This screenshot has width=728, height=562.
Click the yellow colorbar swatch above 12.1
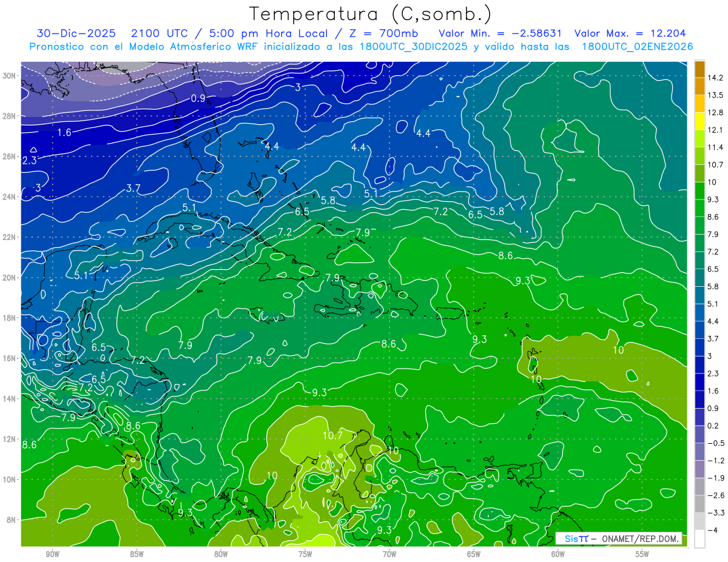coord(699,121)
